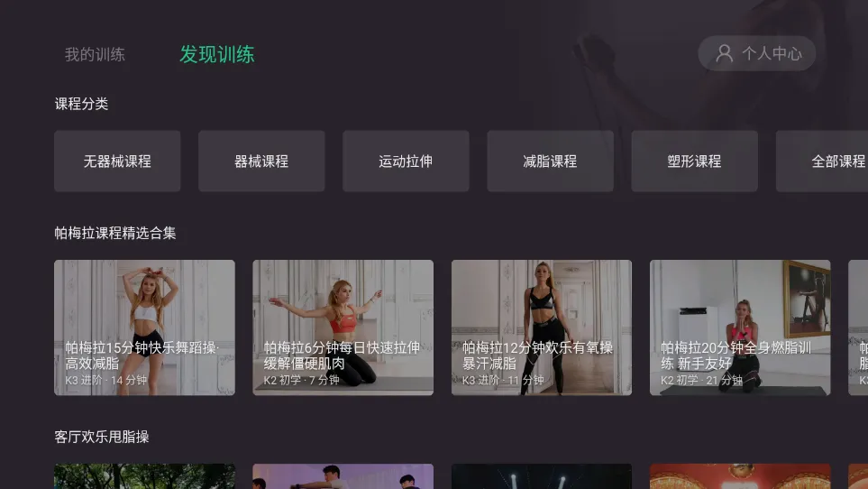Open 塑形课程 category
The image size is (868, 489).
694,161
